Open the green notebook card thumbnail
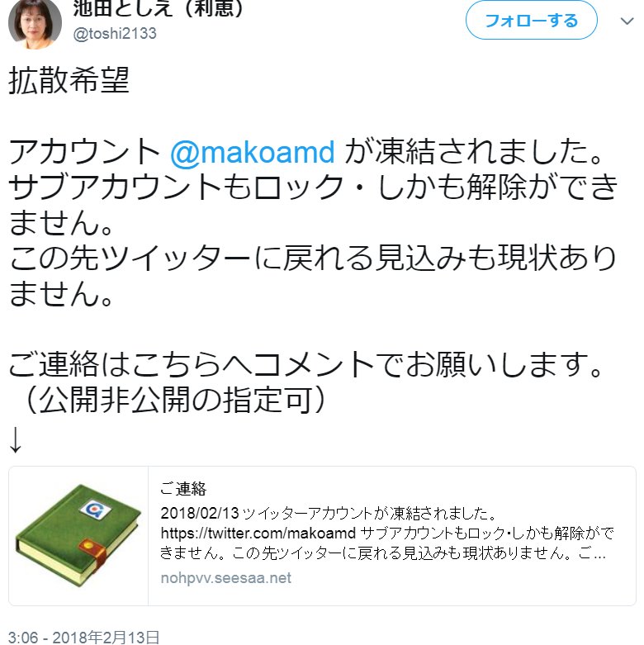This screenshot has height=645, width=644. [x=78, y=536]
